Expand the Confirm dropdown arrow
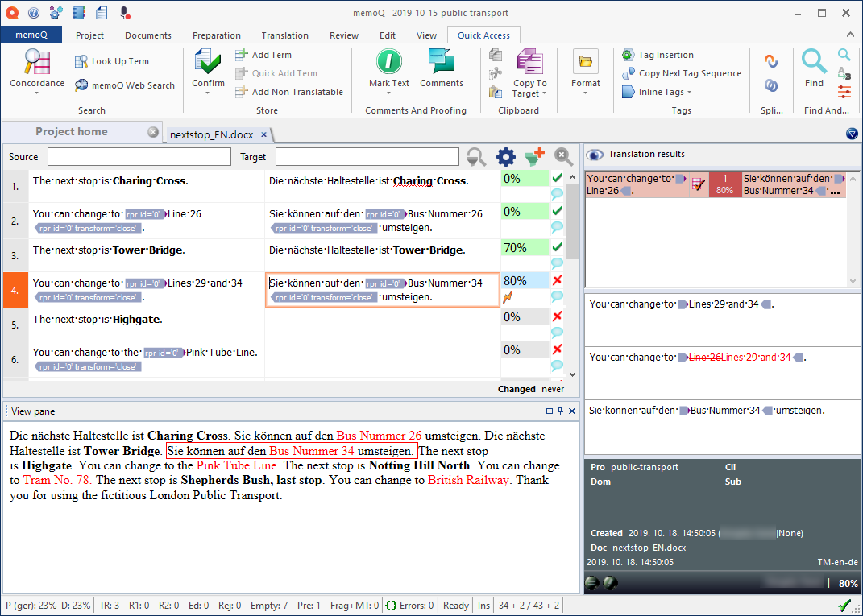 (208, 93)
